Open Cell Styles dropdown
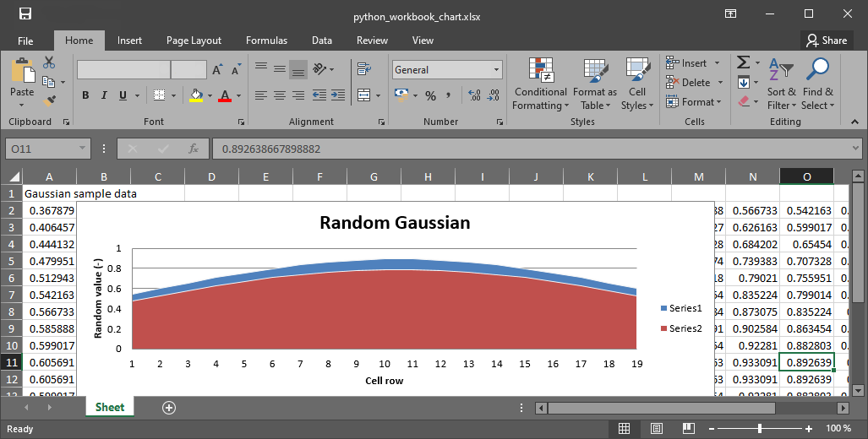Screen dimensions: 868x439 click(638, 84)
